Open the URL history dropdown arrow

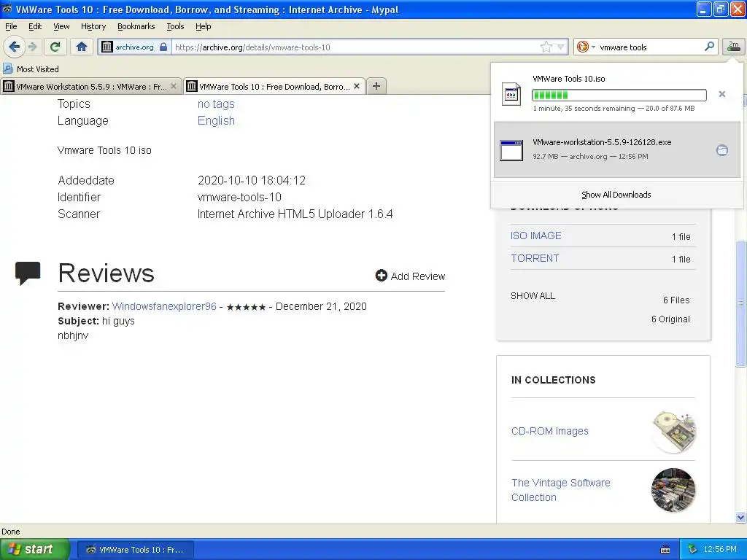pos(561,47)
